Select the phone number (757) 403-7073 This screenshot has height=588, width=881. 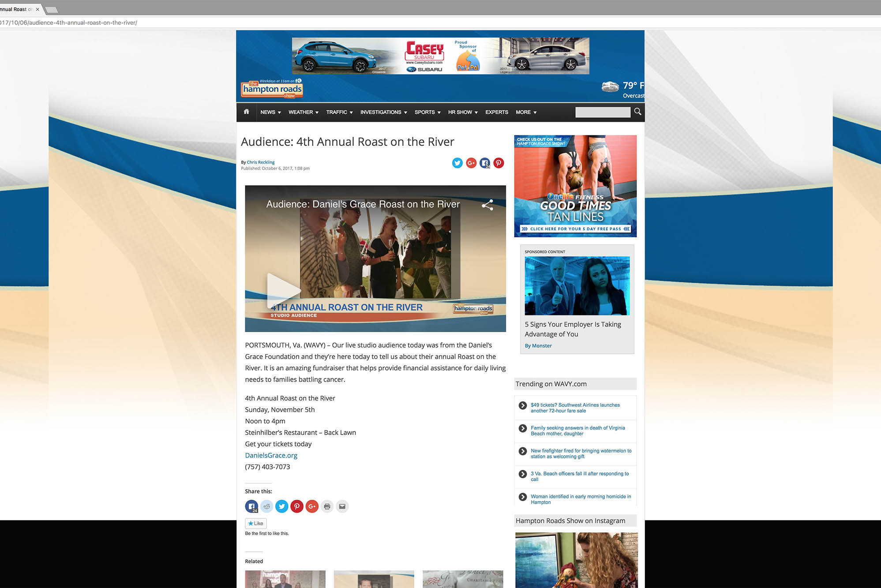coord(267,467)
